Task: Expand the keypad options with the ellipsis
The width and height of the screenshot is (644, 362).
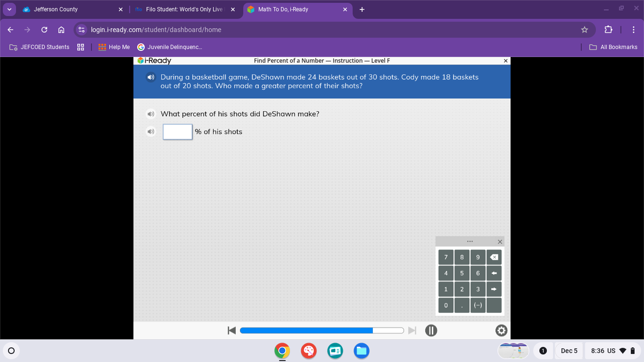Action: pos(470,241)
